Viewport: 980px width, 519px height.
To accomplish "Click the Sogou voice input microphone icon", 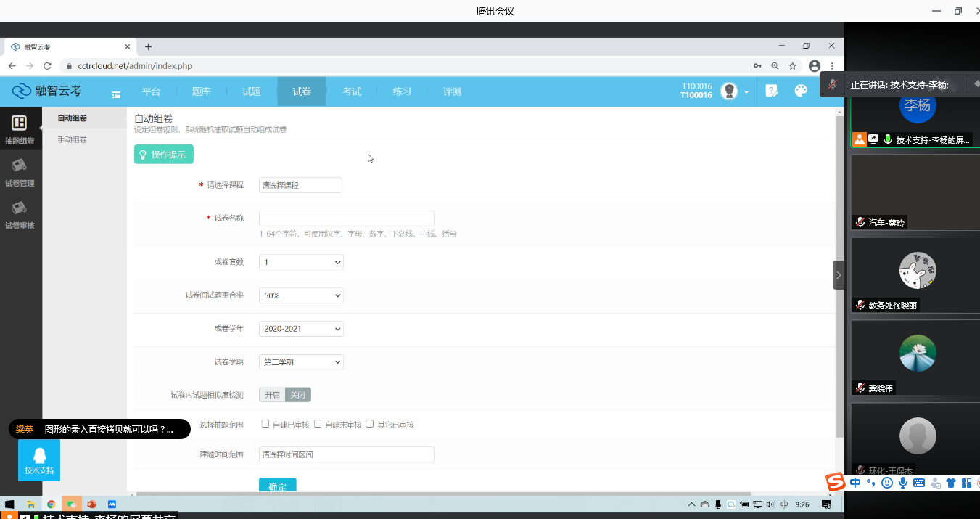I will pos(903,483).
